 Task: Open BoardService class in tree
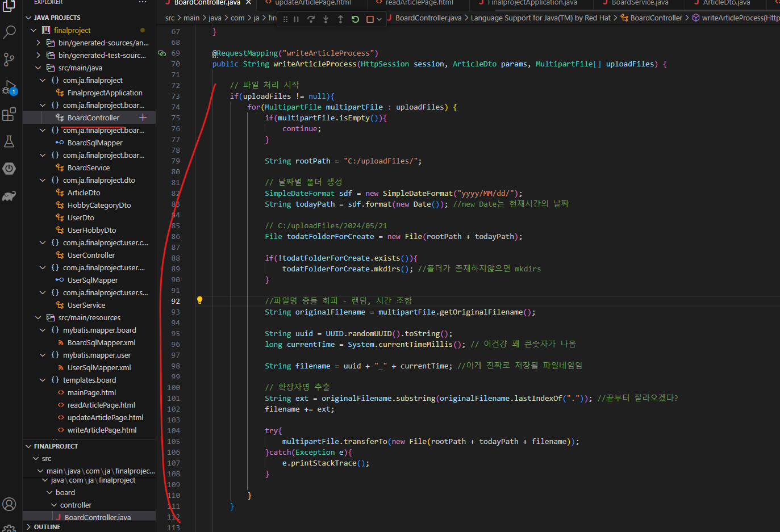(x=88, y=167)
